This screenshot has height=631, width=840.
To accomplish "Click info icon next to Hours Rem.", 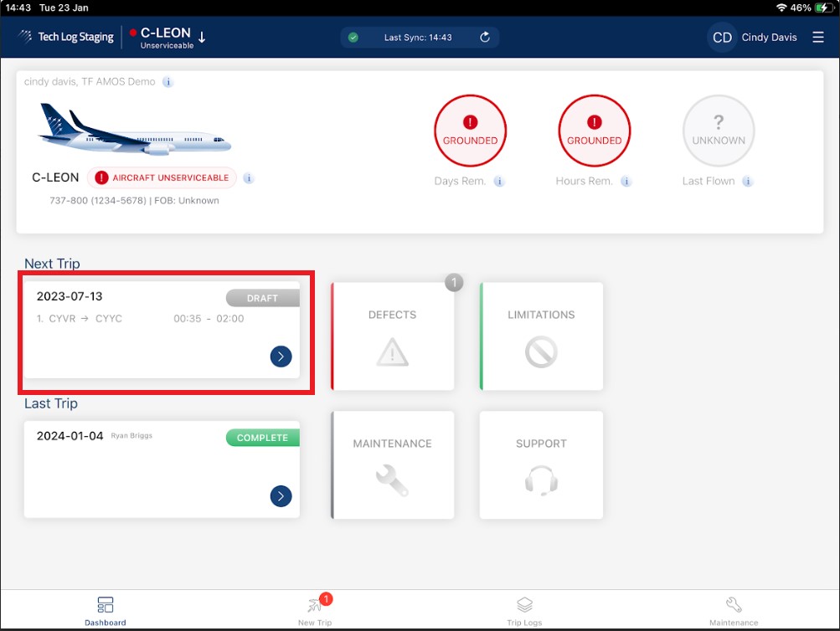I will click(626, 181).
